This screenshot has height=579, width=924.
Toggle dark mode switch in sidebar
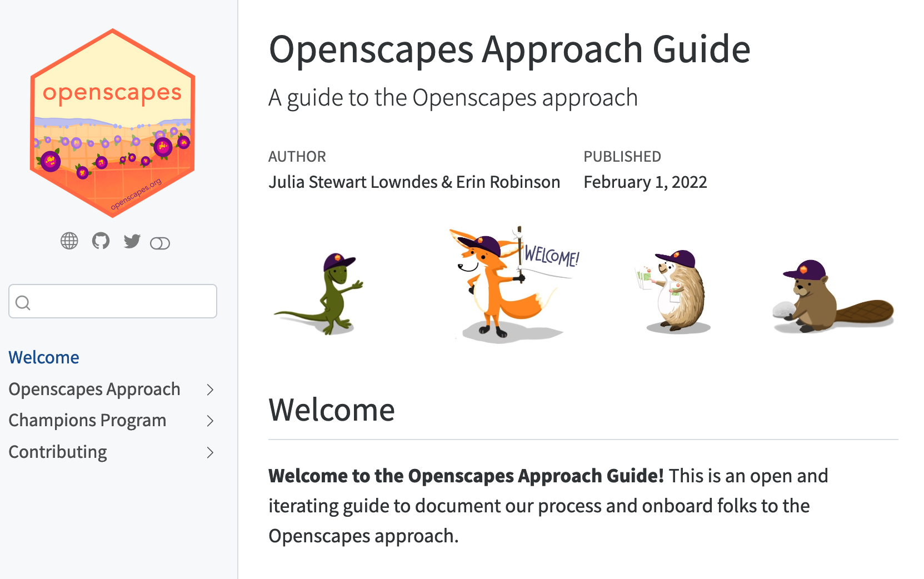click(160, 243)
